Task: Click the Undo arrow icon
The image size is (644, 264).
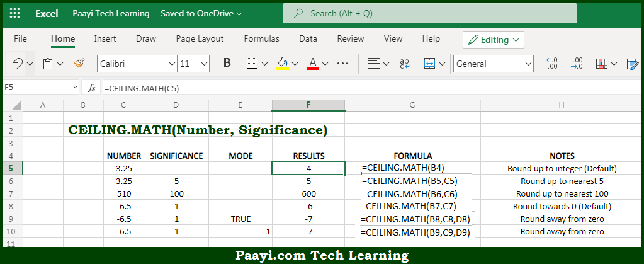Action: coord(17,64)
